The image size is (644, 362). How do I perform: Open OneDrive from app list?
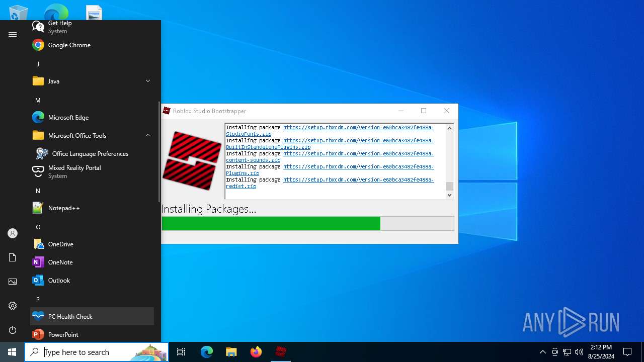[x=92, y=244]
